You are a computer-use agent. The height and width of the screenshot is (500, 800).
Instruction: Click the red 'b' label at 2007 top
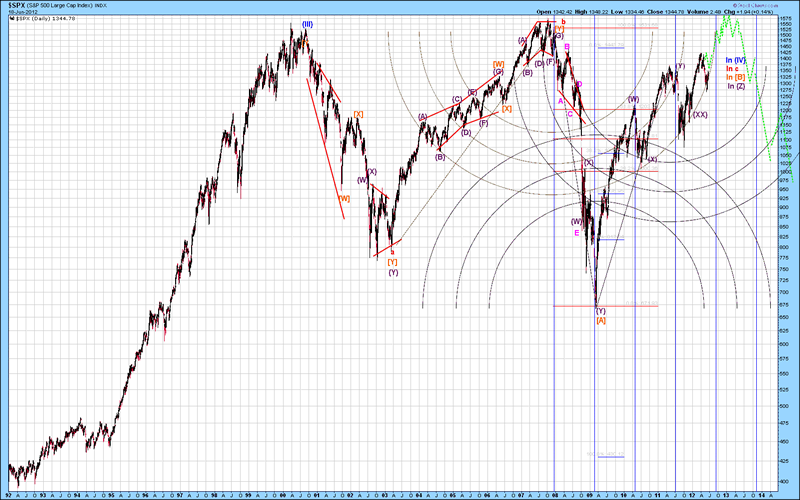point(563,21)
